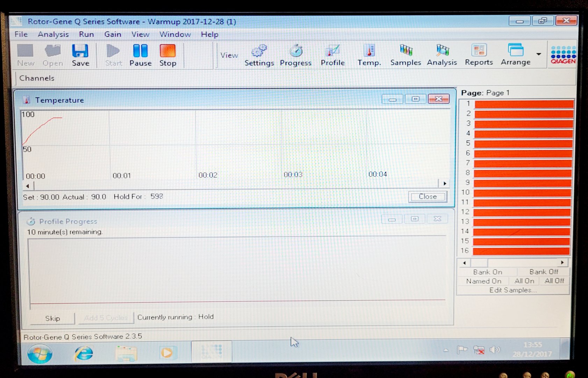Screen dimensions: 588x378
Task: Show the Progress stopwatch view
Action: (296, 55)
